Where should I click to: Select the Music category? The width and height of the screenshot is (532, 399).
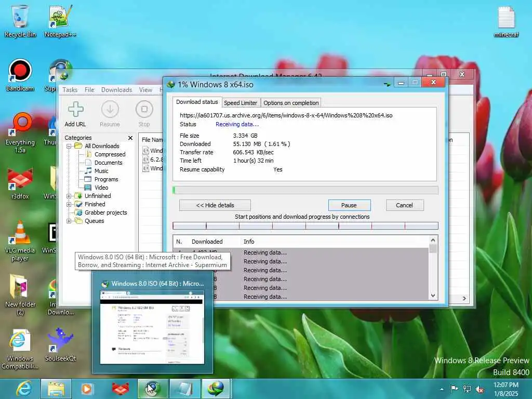pyautogui.click(x=101, y=171)
